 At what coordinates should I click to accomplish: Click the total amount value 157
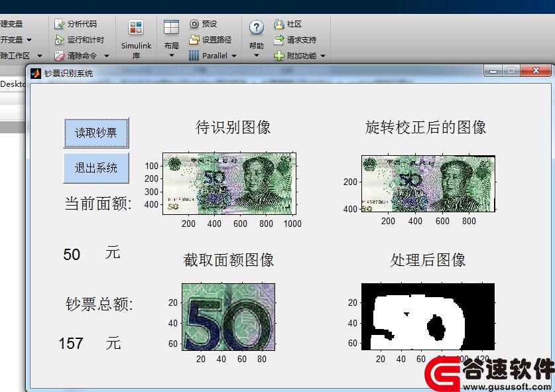[x=71, y=344]
